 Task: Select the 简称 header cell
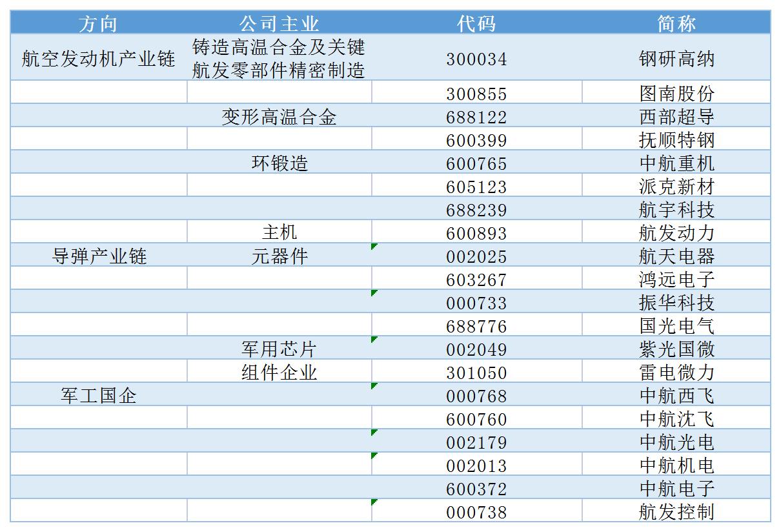point(676,23)
